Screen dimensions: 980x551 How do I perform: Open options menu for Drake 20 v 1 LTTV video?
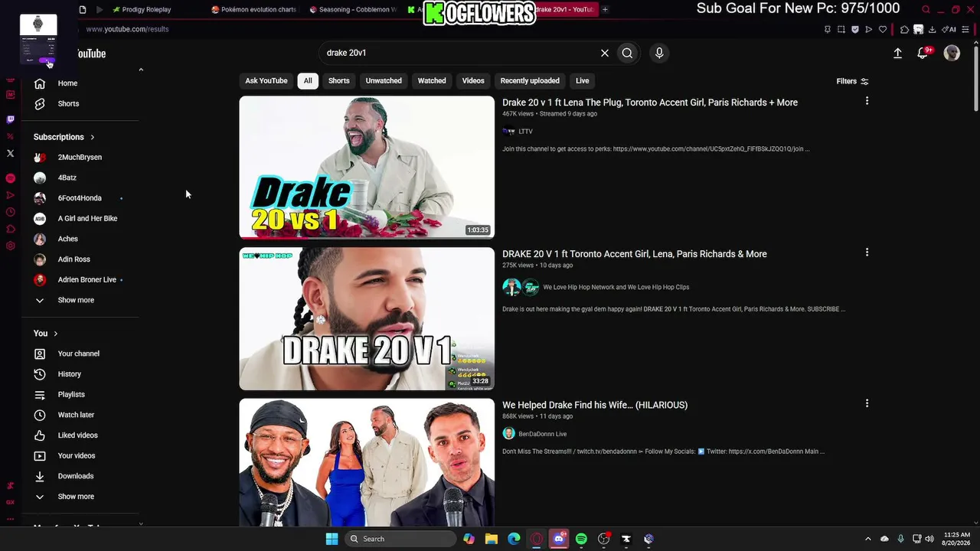click(867, 101)
